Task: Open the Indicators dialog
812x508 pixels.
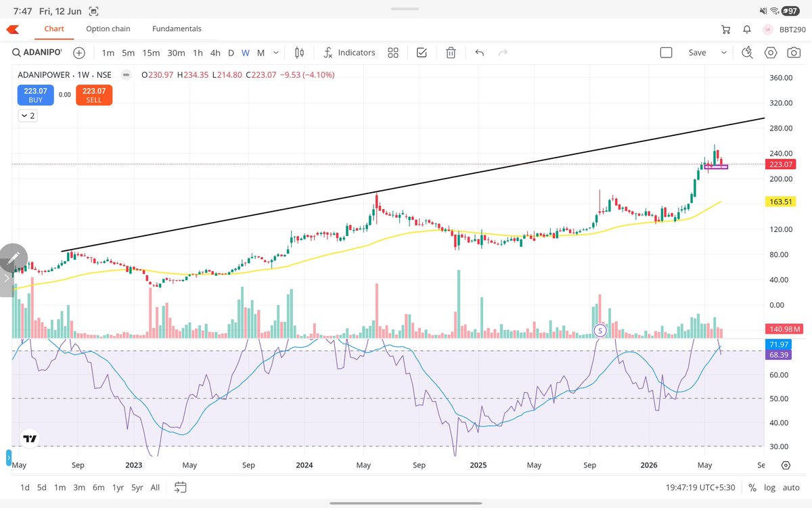Action: 349,53
